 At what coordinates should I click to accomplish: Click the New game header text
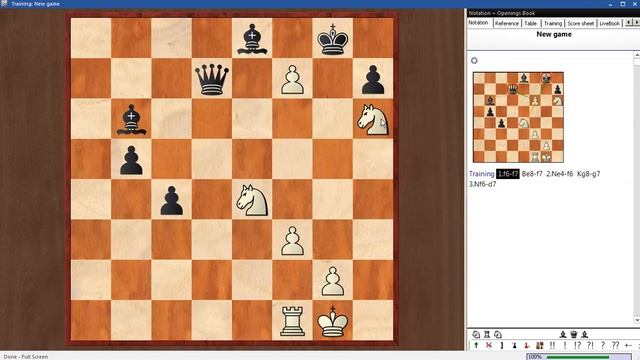click(553, 34)
